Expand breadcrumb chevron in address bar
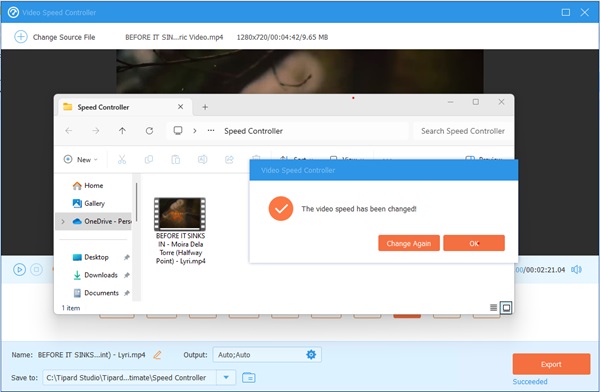Viewport: 600px width, 392px height. tap(195, 131)
